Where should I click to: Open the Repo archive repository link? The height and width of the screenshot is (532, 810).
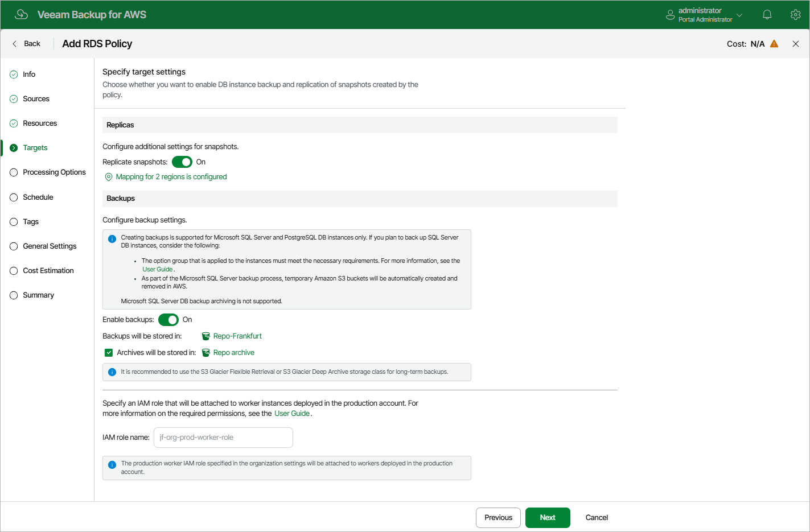click(234, 353)
